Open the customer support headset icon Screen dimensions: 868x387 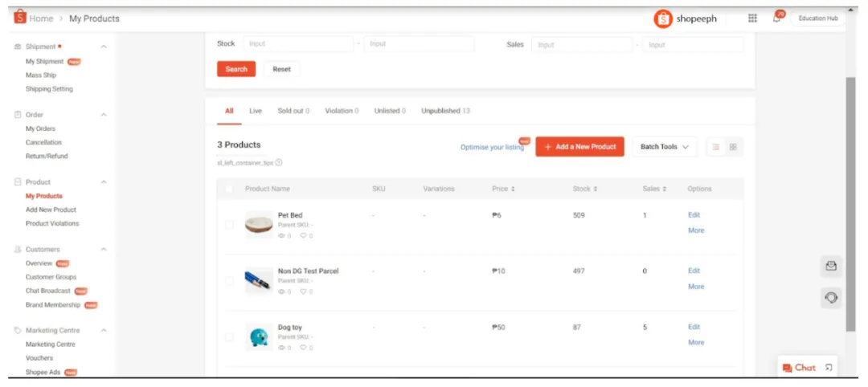(831, 298)
